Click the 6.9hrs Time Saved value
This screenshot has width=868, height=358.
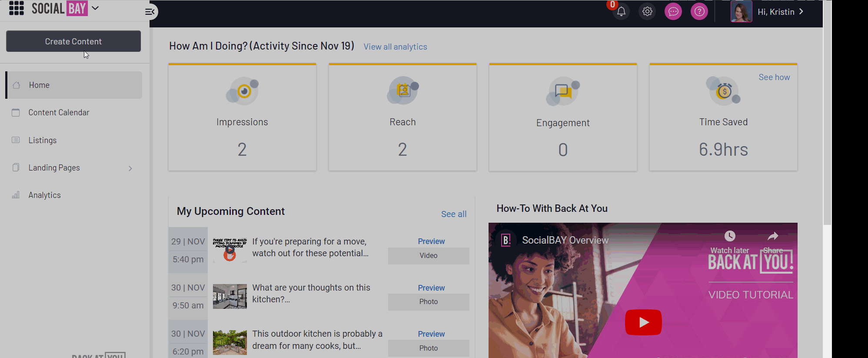(x=723, y=150)
